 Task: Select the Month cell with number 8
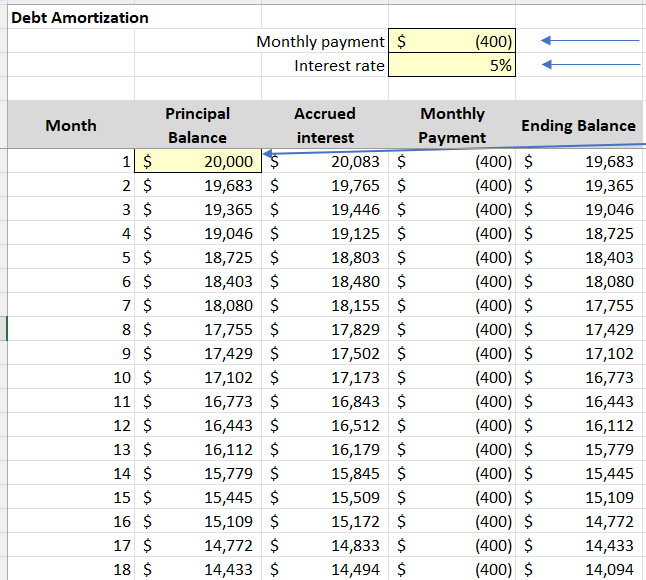tap(71, 329)
